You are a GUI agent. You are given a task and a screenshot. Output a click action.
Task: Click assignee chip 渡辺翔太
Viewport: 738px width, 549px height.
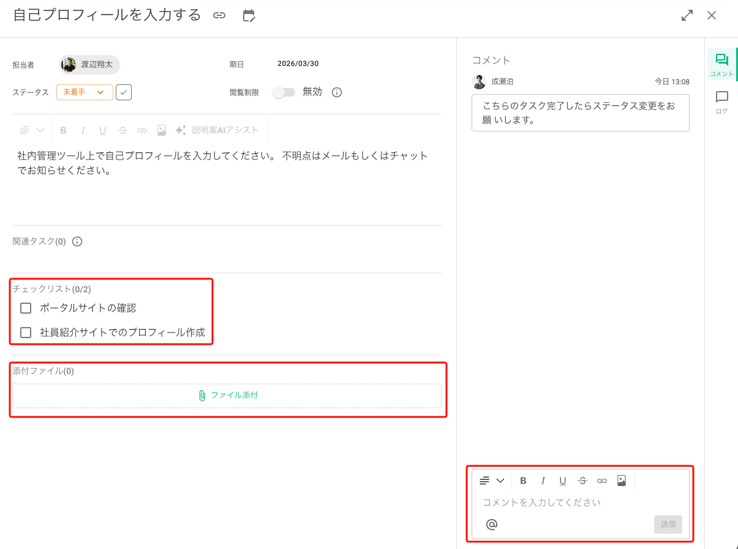pos(89,65)
